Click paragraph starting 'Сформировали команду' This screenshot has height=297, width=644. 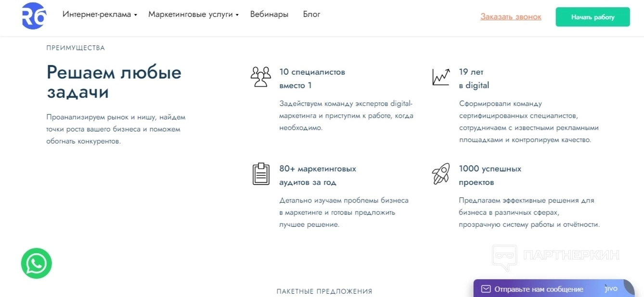point(528,122)
